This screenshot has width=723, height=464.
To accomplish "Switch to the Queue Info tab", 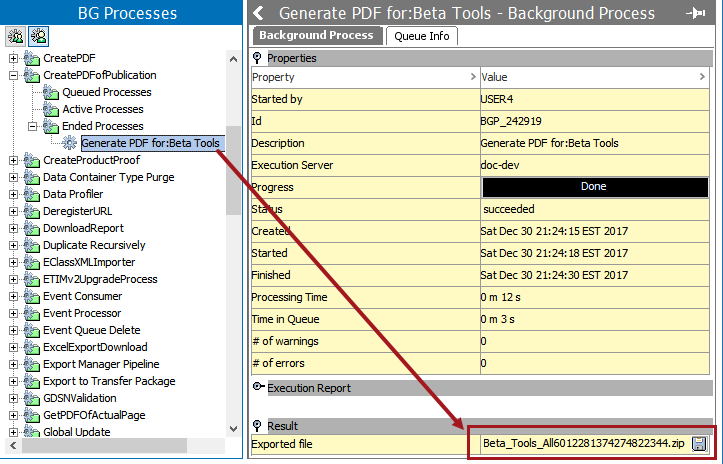I will coord(421,36).
